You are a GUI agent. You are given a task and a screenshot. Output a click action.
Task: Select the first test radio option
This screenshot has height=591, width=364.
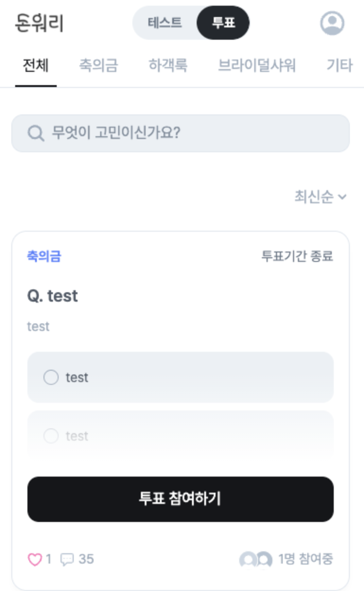tap(181, 377)
